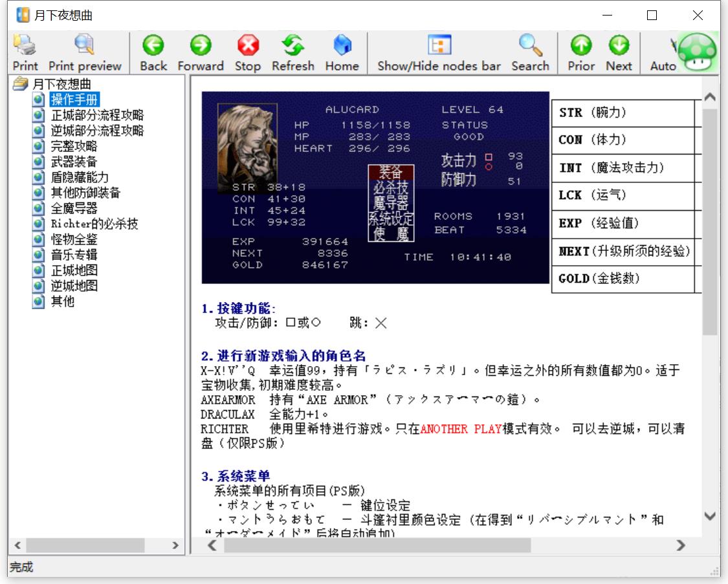Open the Search tool
This screenshot has height=584, width=728.
pos(530,52)
